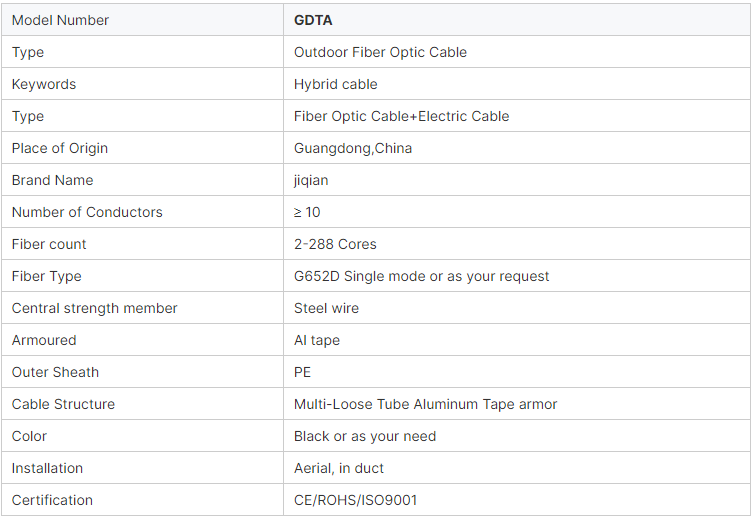Click the jiqian brand name value
The image size is (755, 518).
(311, 180)
